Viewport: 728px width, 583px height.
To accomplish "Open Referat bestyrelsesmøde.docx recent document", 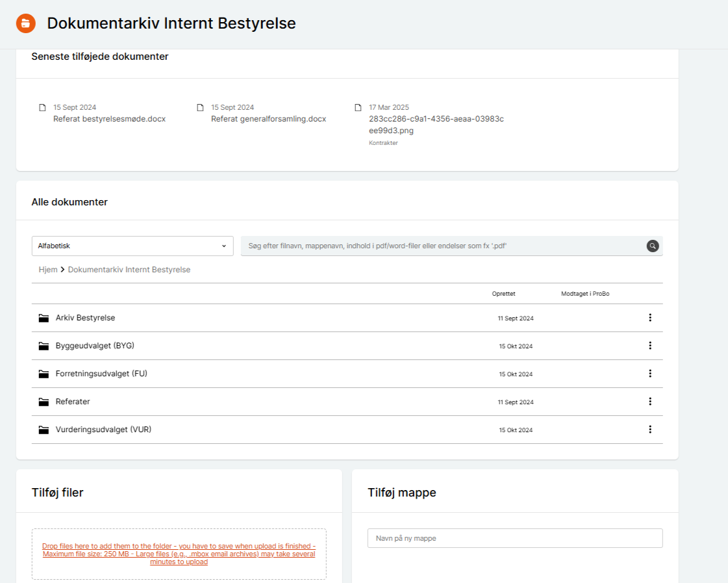I will point(109,119).
